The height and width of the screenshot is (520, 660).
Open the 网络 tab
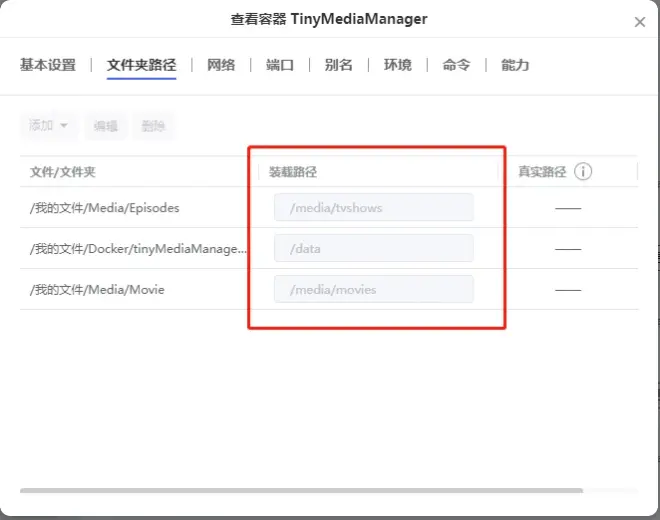click(221, 65)
